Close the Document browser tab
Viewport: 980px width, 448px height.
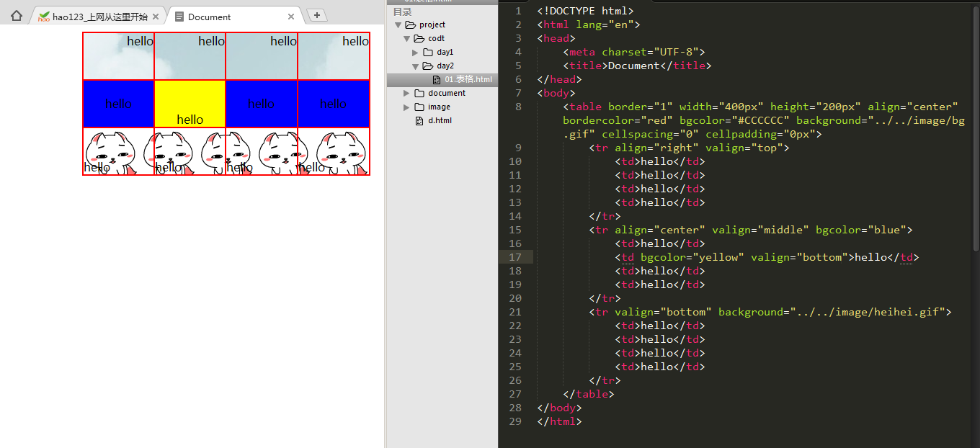(291, 17)
